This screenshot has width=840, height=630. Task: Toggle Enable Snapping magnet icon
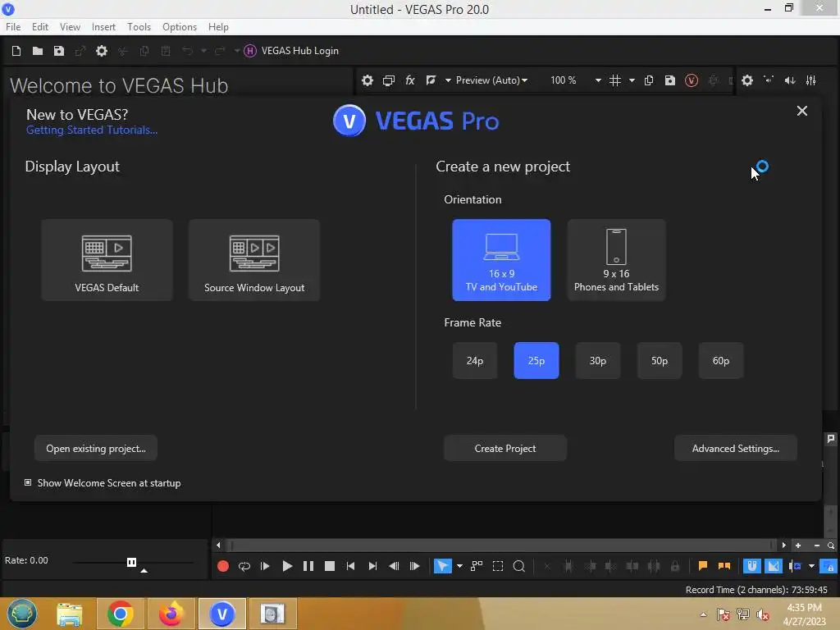click(x=752, y=566)
